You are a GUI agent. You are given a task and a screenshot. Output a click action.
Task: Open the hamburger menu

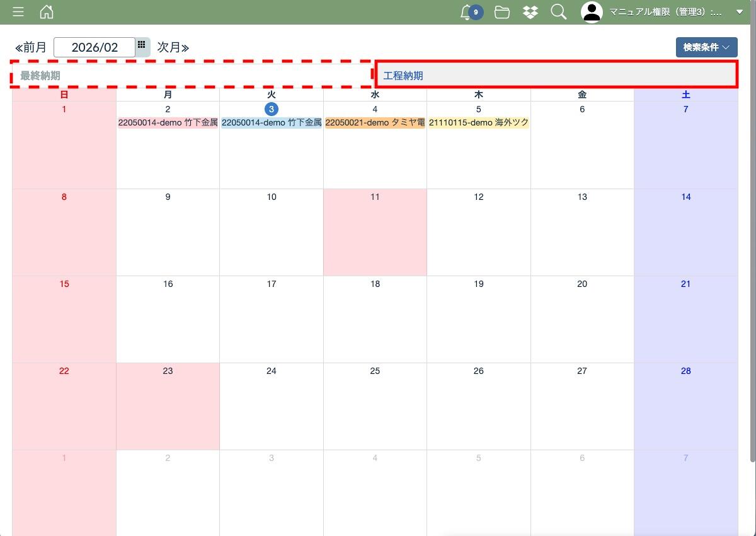click(x=18, y=12)
